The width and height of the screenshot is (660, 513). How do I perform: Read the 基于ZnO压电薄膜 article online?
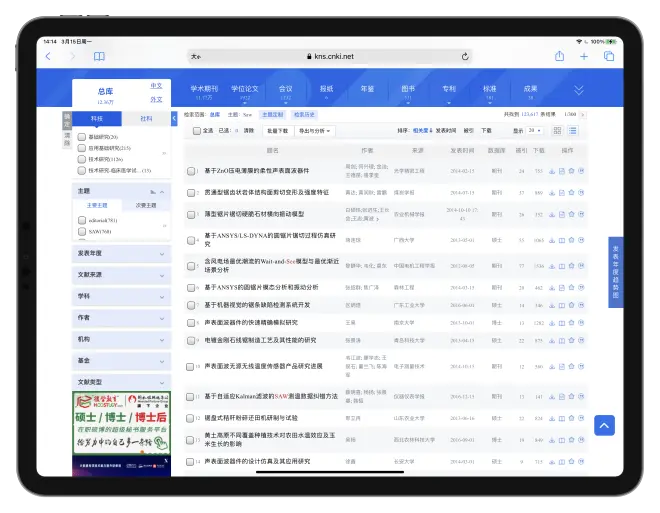562,171
